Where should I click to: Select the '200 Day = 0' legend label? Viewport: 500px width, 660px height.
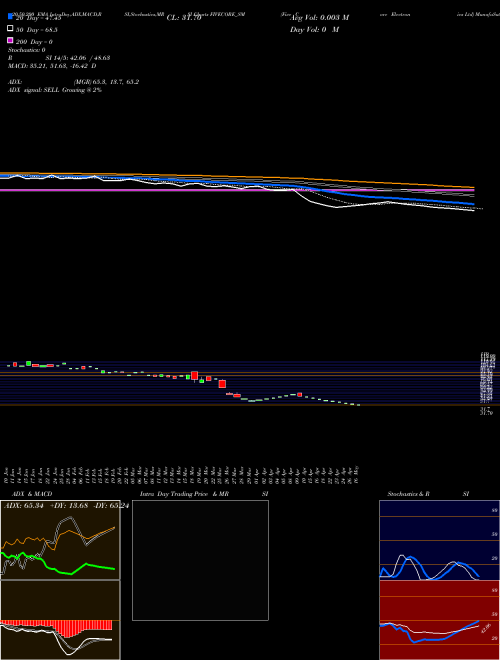click(34, 42)
